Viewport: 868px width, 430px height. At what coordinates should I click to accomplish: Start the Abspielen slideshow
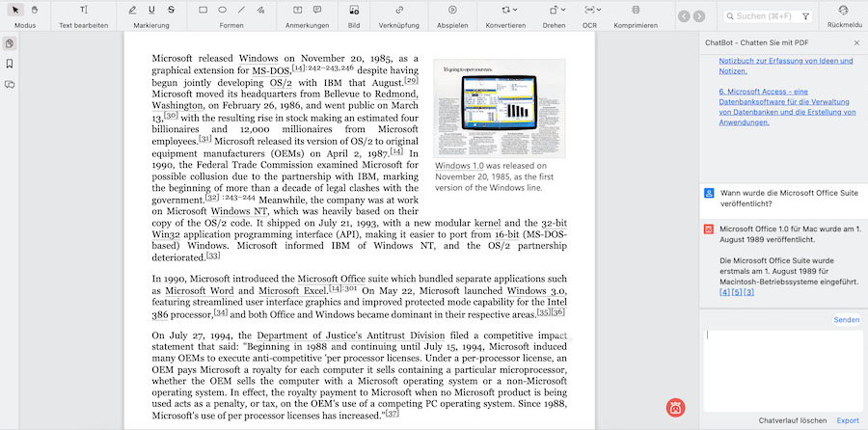click(x=452, y=10)
